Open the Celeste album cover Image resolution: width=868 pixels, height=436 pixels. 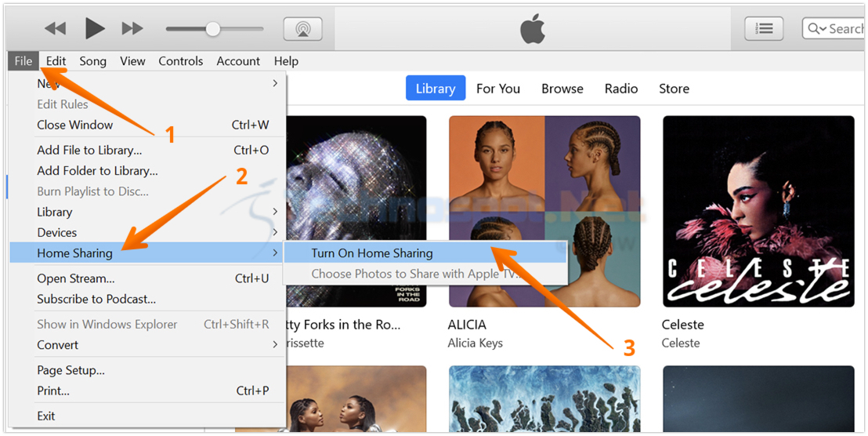coord(758,211)
